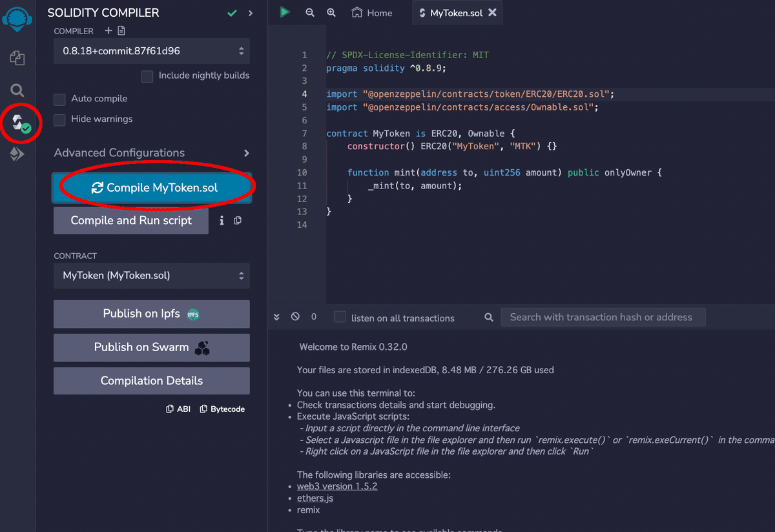Focus the transaction hash search field
Image resolution: width=775 pixels, height=532 pixels.
[603, 317]
